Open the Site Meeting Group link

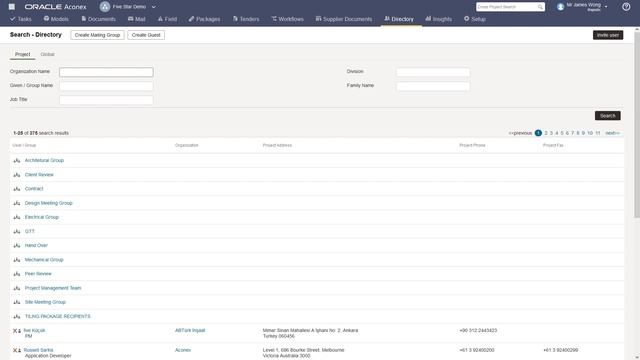point(45,302)
